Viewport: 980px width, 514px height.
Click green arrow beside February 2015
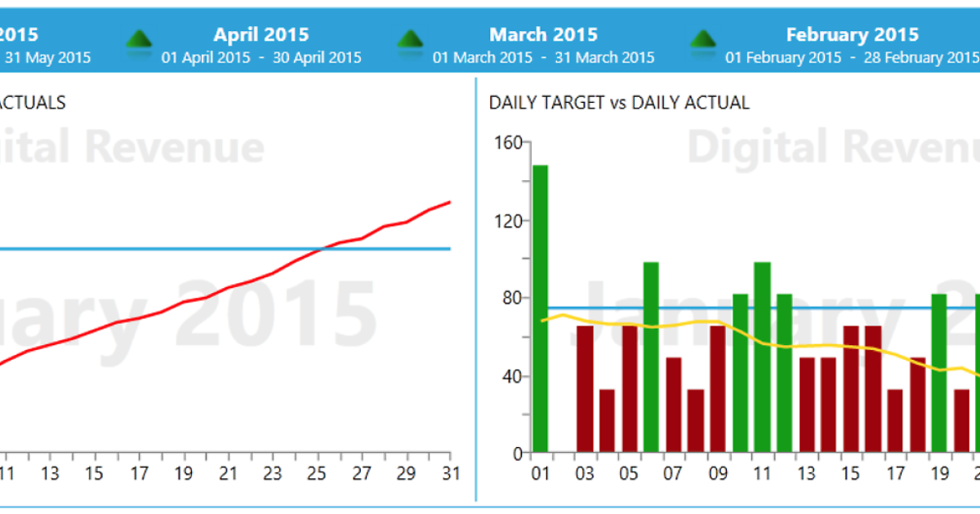point(703,40)
